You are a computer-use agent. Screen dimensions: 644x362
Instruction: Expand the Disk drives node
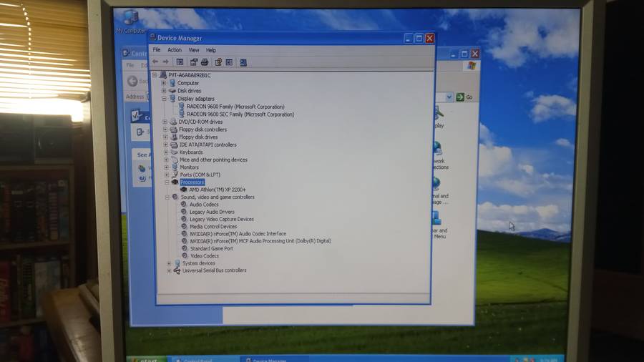(164, 91)
